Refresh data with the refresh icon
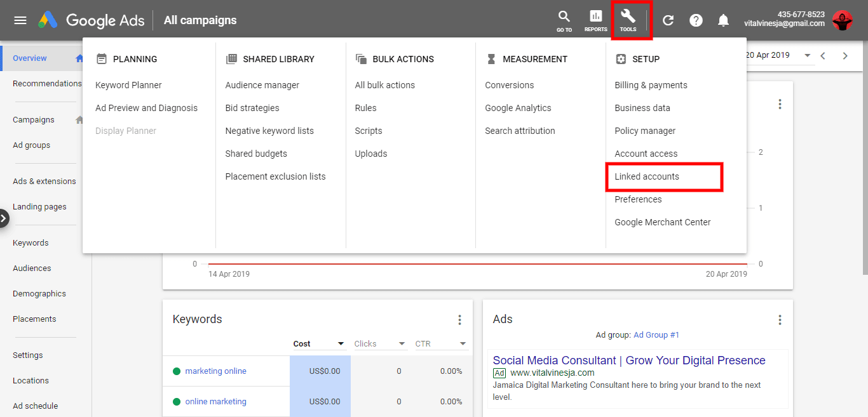This screenshot has height=417, width=868. point(668,20)
